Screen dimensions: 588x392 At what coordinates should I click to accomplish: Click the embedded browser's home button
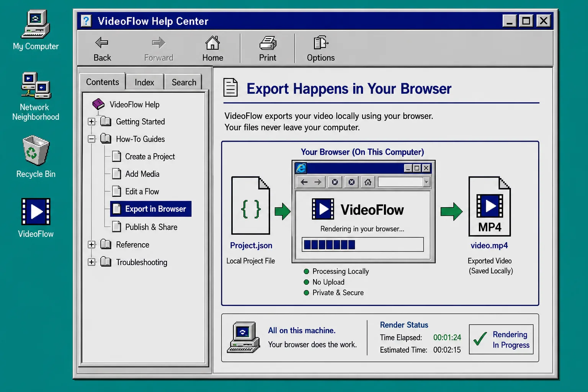tap(368, 182)
